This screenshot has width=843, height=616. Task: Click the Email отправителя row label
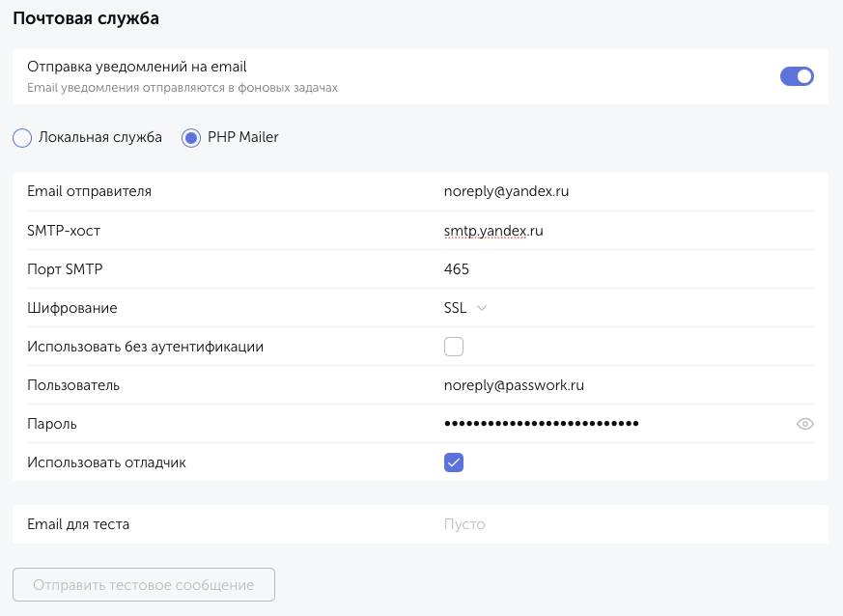tap(89, 191)
